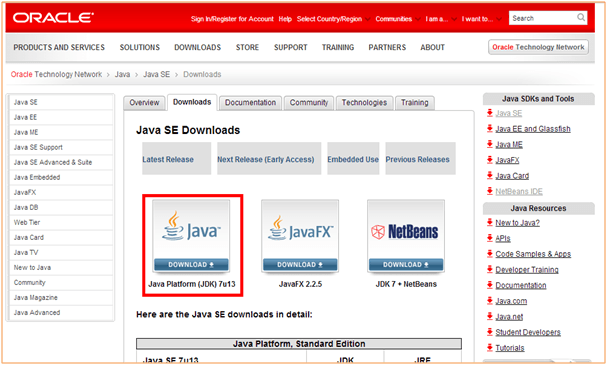Open the About menu
This screenshot has height=373, width=615.
[x=433, y=47]
